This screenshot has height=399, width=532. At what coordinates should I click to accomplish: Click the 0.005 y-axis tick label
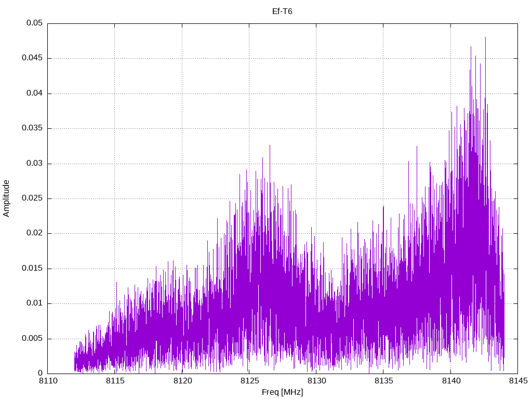coord(32,338)
